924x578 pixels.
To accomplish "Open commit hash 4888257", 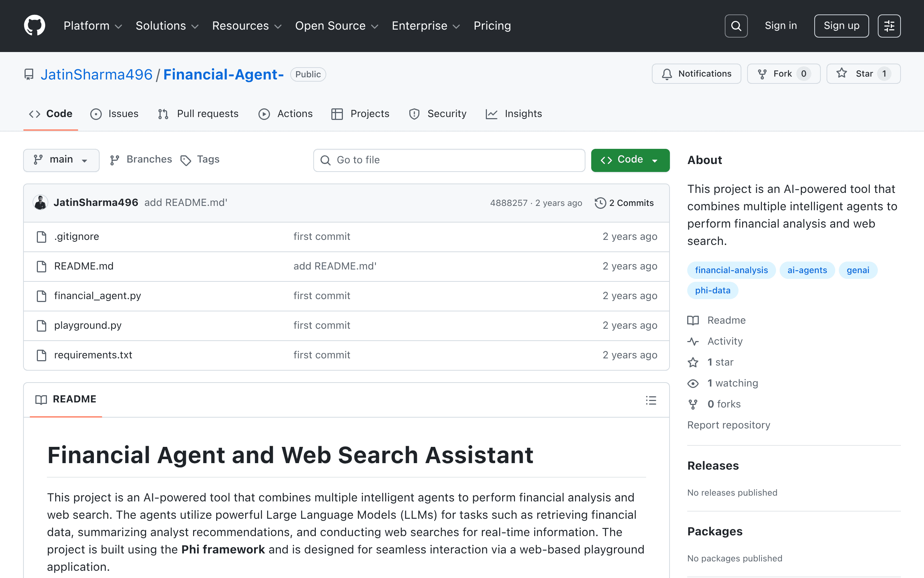I will [509, 203].
